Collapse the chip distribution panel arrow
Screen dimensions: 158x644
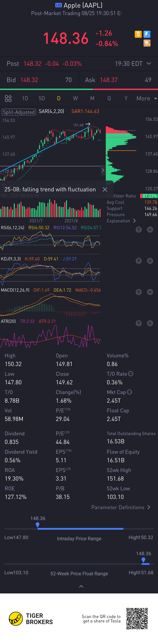(x=103, y=170)
